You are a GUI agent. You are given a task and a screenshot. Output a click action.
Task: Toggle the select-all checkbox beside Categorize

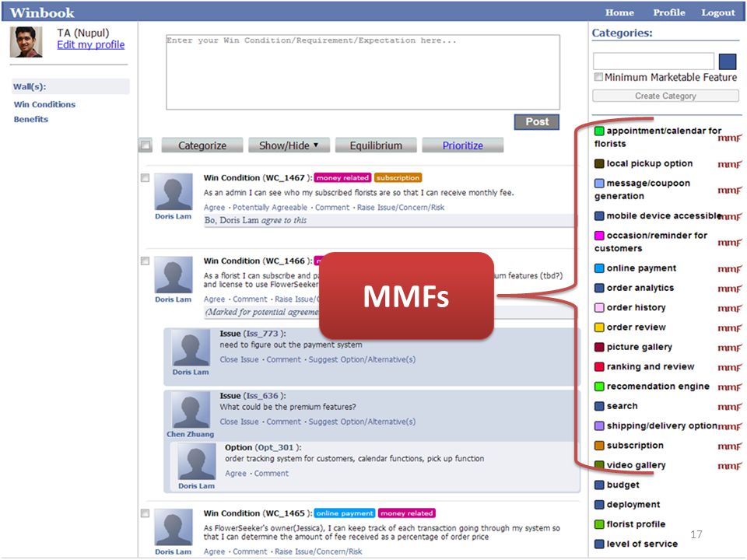click(x=146, y=145)
